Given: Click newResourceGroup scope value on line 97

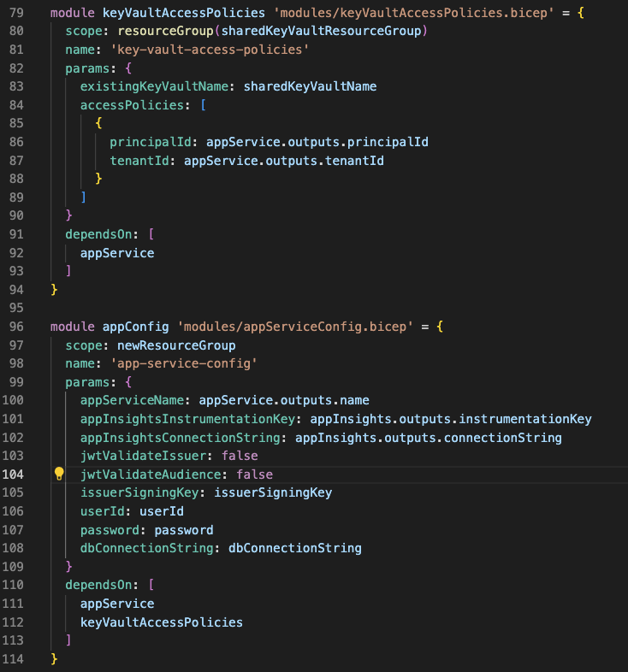Looking at the screenshot, I should (x=176, y=345).
